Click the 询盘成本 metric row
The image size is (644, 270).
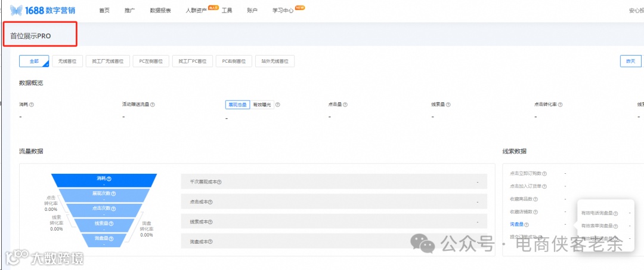click(334, 241)
